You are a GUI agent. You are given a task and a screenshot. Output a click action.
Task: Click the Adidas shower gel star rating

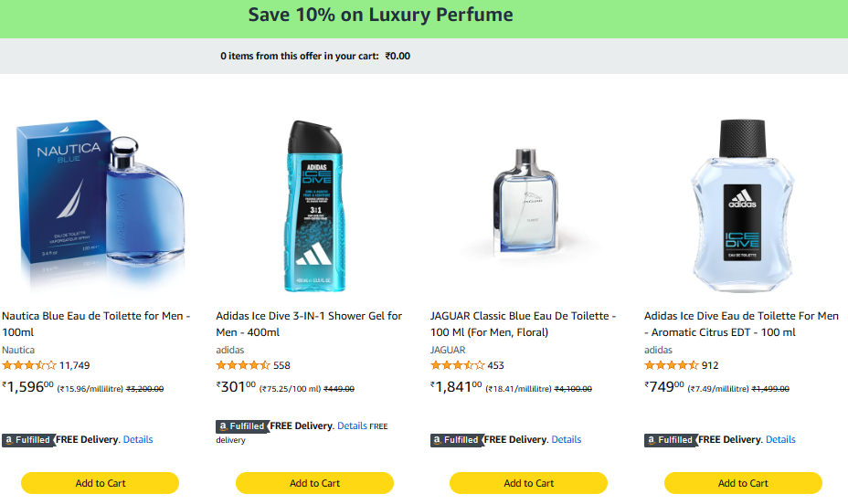(x=243, y=365)
